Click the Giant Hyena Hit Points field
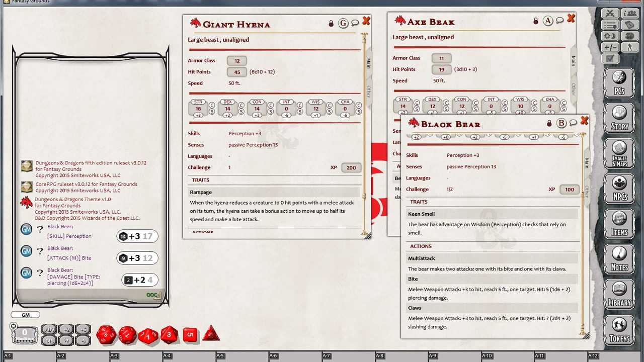 237,72
